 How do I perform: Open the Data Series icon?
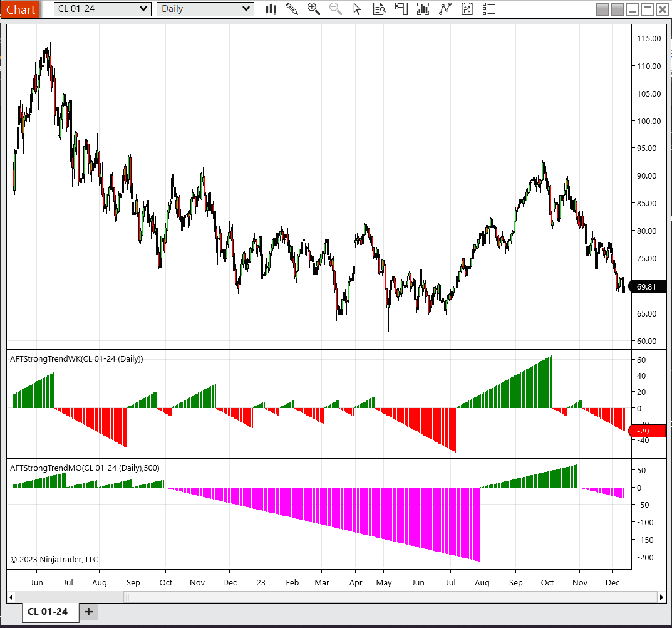click(x=423, y=9)
